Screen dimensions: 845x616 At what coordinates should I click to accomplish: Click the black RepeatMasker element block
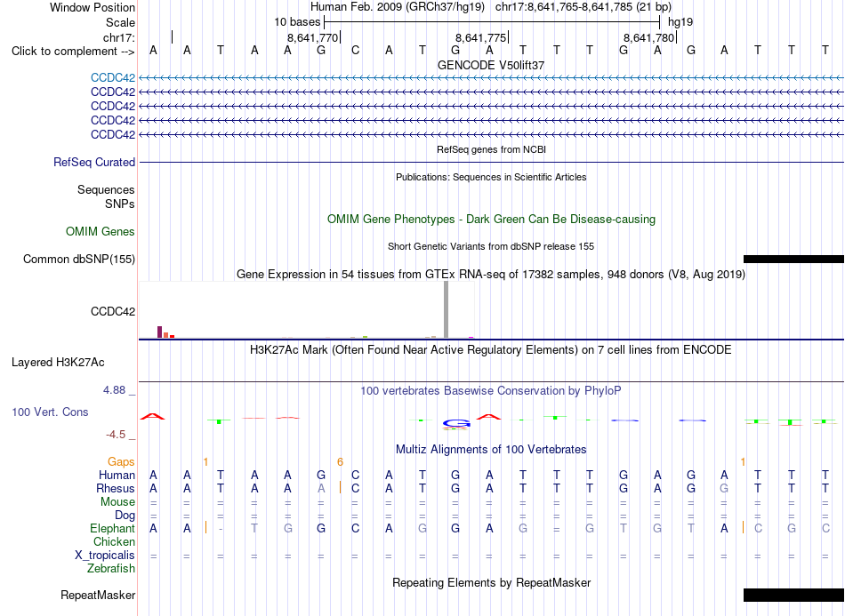793,595
